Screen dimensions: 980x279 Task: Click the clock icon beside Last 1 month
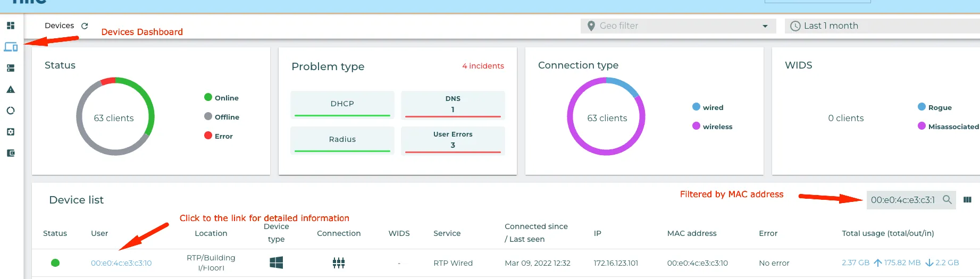(795, 26)
